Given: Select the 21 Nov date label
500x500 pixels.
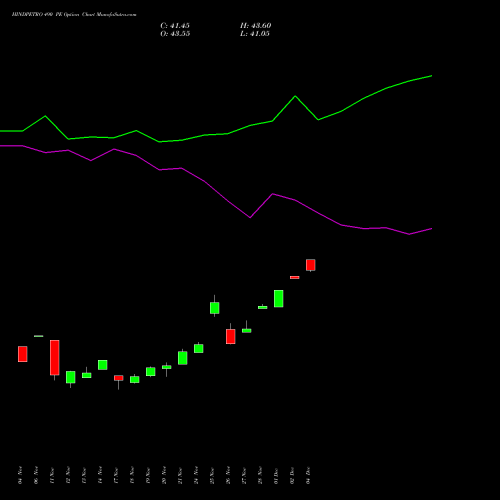Looking at the screenshot, I should [x=180, y=475].
